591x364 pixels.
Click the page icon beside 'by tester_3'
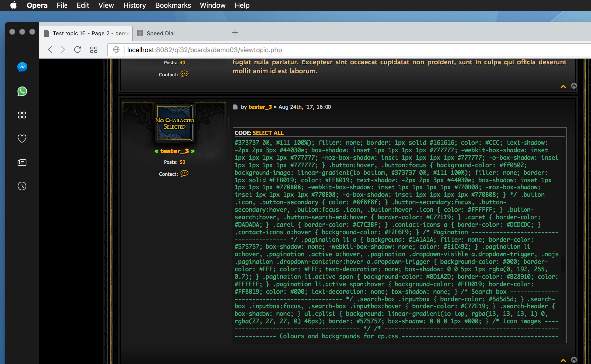(x=235, y=107)
